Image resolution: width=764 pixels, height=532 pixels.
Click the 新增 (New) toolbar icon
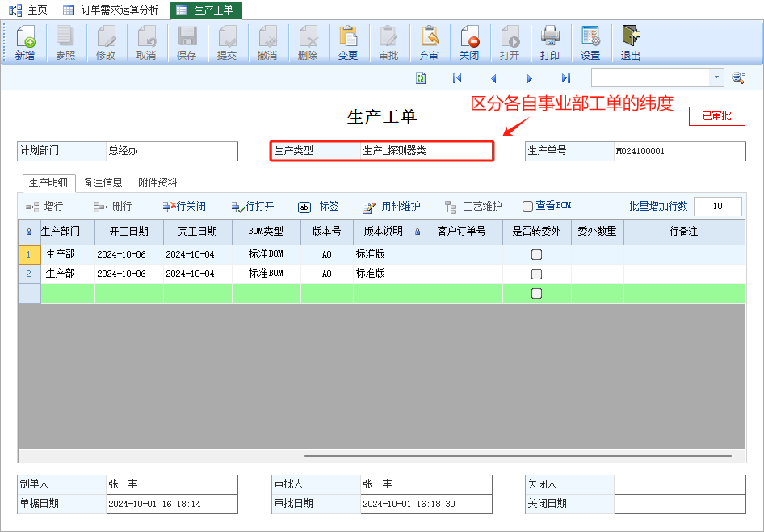25,43
